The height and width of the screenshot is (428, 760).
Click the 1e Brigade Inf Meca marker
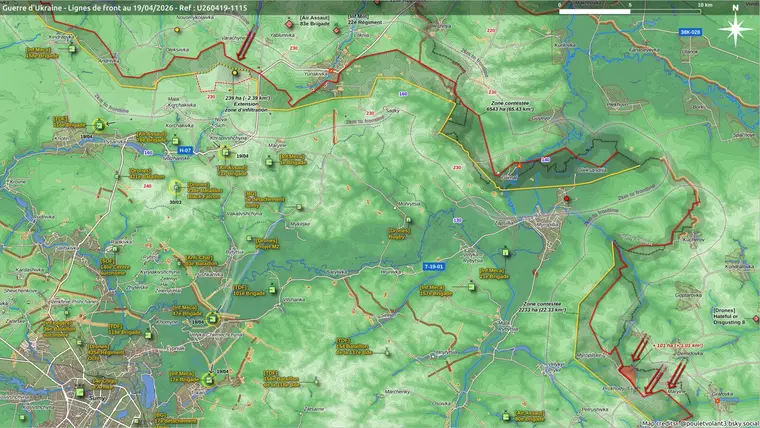point(269,161)
